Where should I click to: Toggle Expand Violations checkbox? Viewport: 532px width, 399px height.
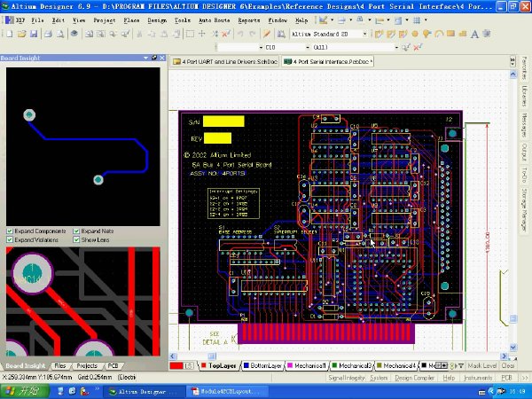click(10, 240)
